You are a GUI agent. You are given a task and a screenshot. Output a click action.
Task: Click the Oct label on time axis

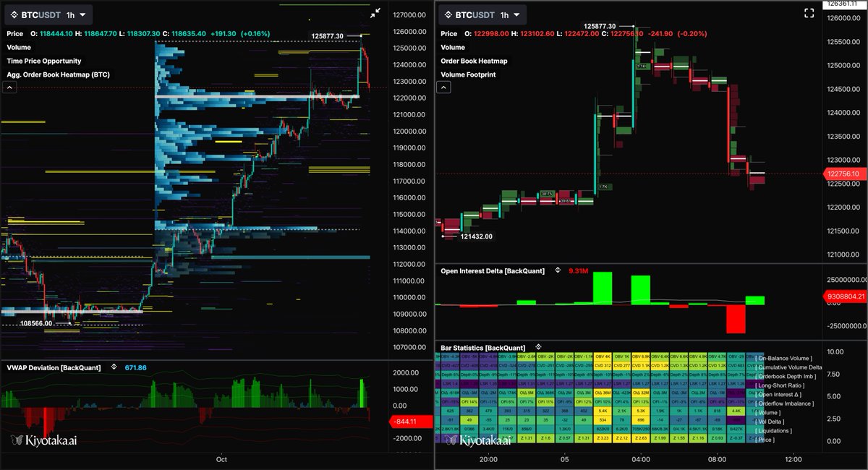(222, 458)
